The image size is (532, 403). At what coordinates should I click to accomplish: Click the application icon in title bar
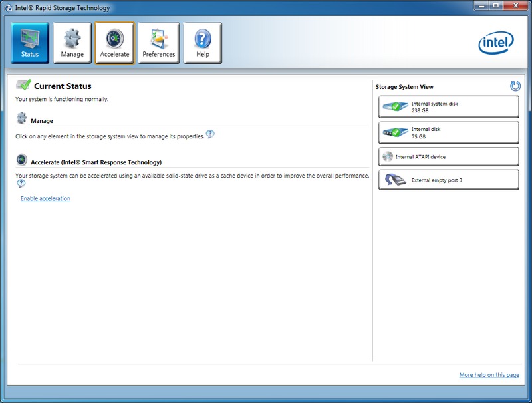tap(8, 8)
